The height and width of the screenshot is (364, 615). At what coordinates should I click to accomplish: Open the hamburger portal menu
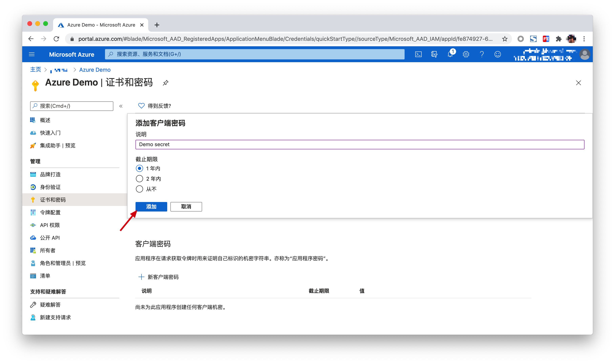pyautogui.click(x=32, y=54)
